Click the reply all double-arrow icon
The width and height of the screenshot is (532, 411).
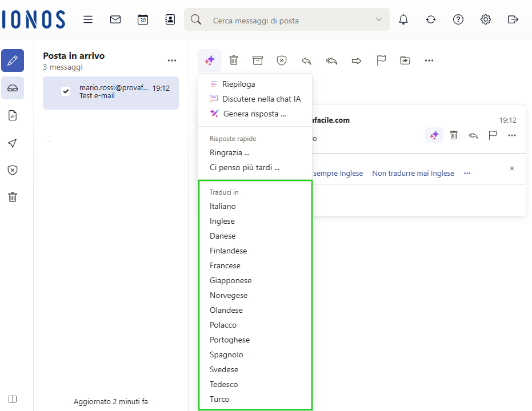(331, 61)
